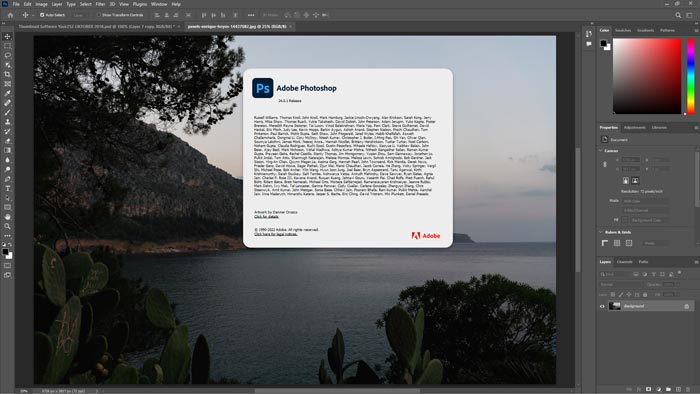Open the Fill Background Color dropdown
Screen dimensions: 700x394
coord(649,220)
